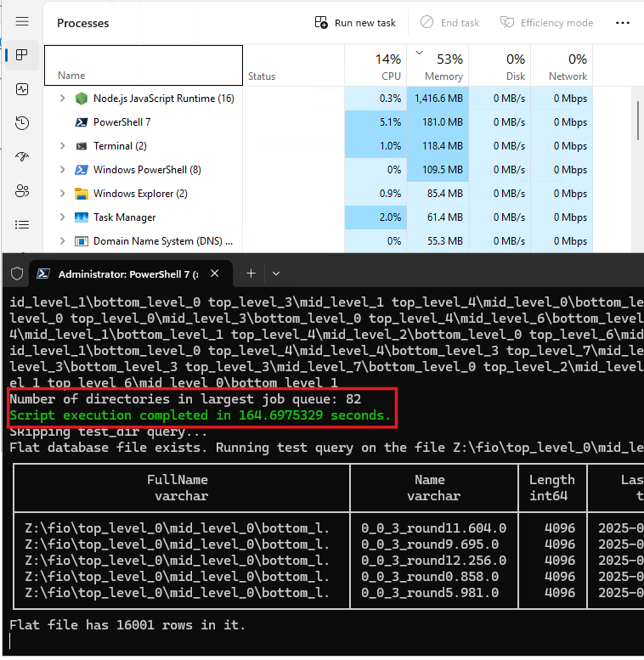Sort by the Memory column header

click(x=438, y=65)
